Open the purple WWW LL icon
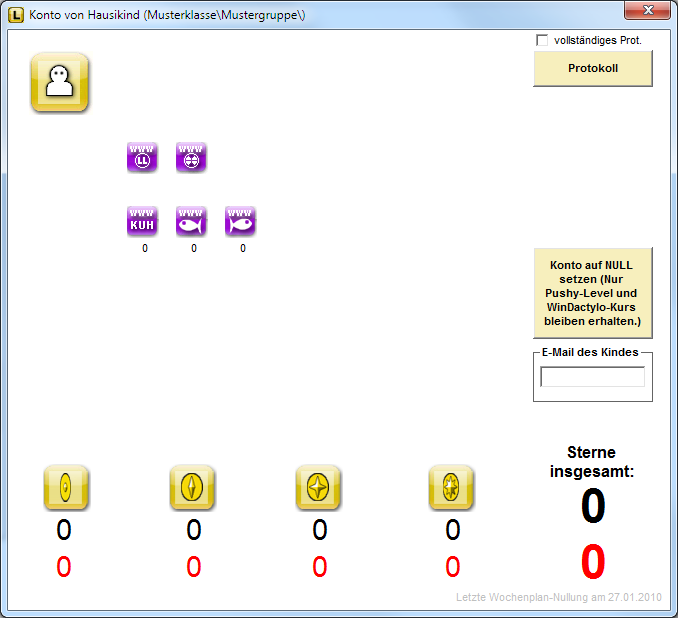This screenshot has height=618, width=678. (142, 157)
